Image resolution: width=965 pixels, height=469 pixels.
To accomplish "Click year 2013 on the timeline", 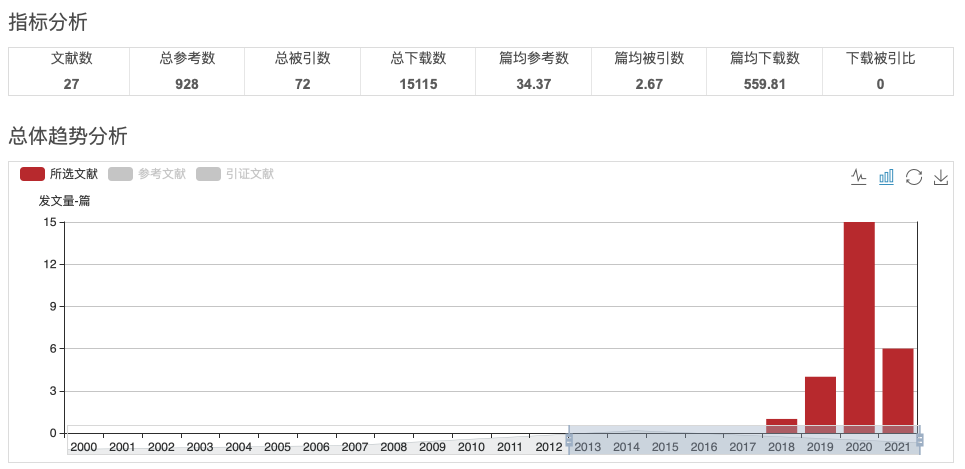I will (588, 447).
